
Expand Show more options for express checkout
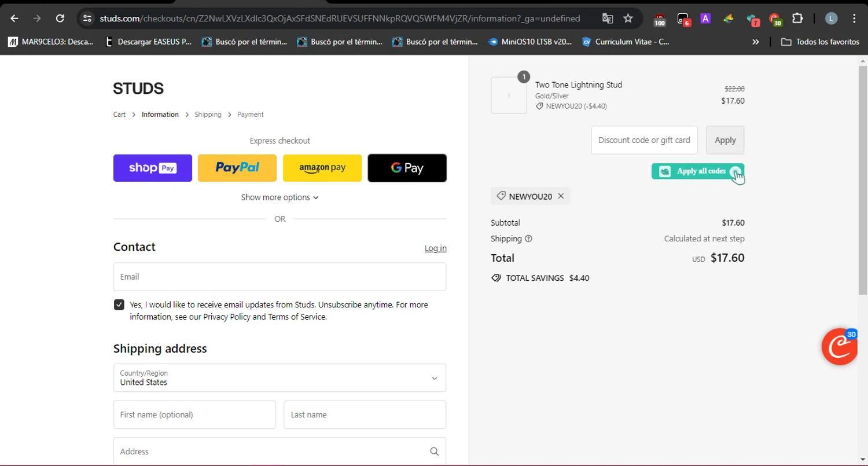[x=279, y=197]
